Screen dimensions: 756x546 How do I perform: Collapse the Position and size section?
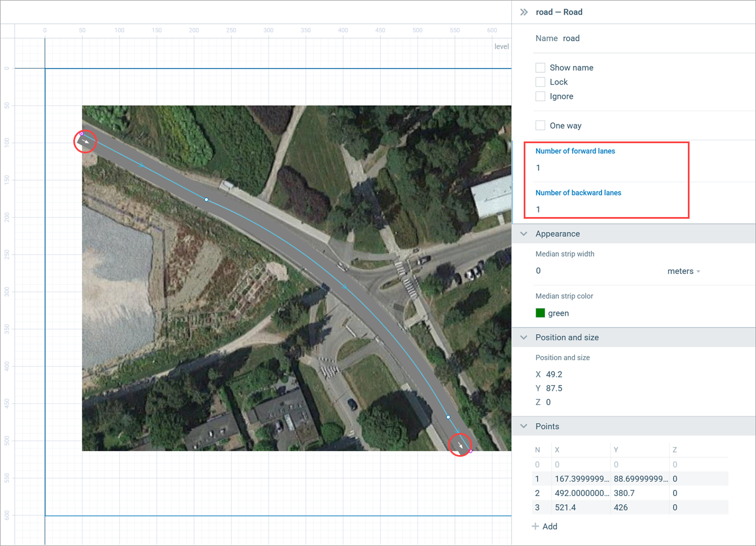point(524,337)
